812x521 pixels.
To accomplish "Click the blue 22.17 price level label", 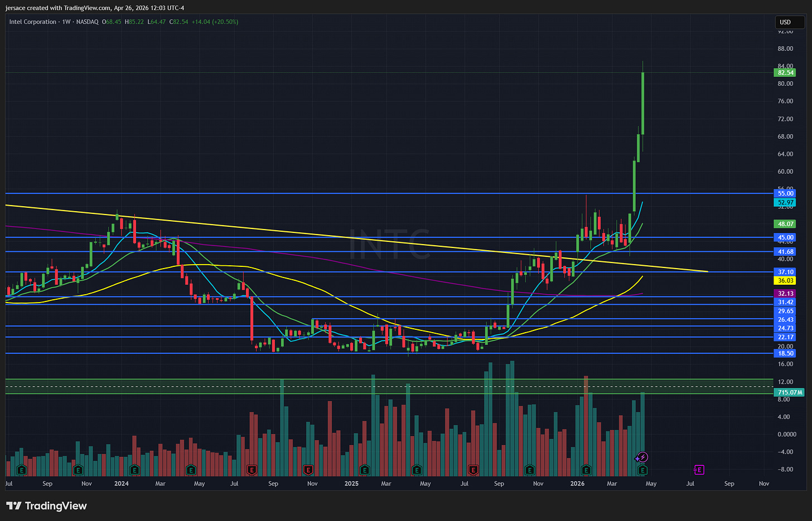I will point(785,337).
